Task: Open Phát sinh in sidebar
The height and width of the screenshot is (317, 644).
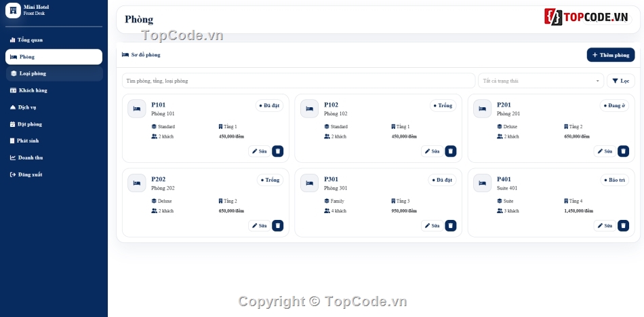Action: pyautogui.click(x=54, y=141)
